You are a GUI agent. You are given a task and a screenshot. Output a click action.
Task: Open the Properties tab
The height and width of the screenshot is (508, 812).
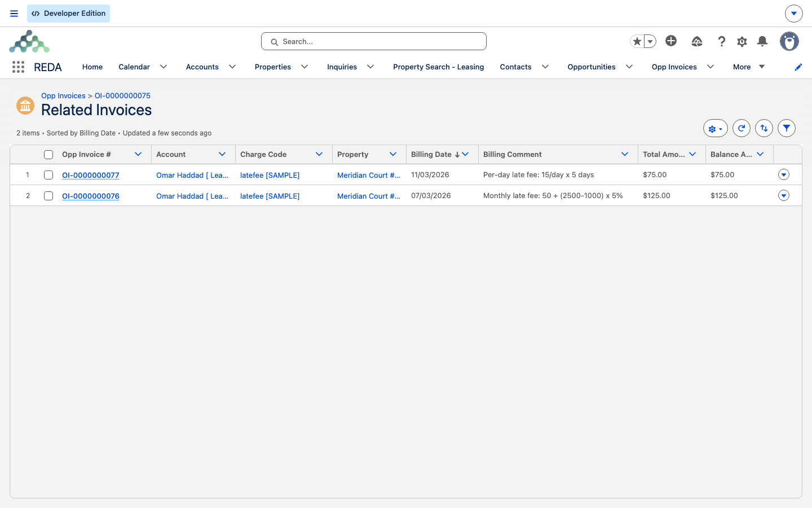[273, 67]
